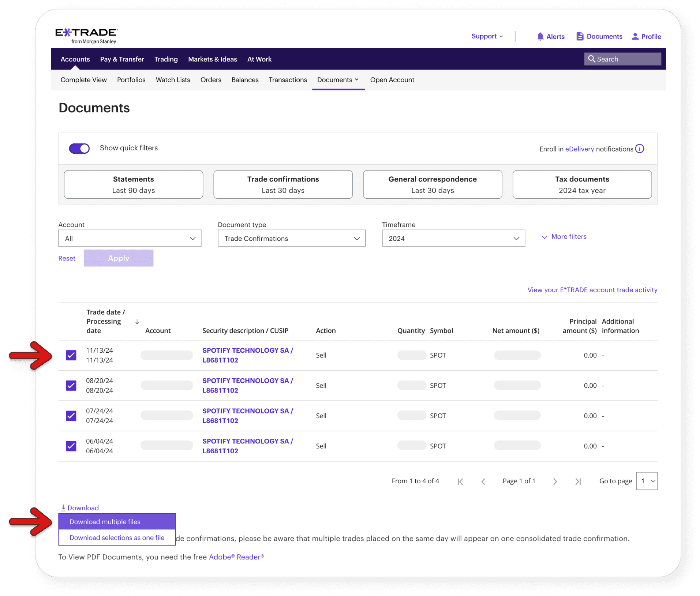
Task: Open the Document type dropdown
Action: pos(292,238)
